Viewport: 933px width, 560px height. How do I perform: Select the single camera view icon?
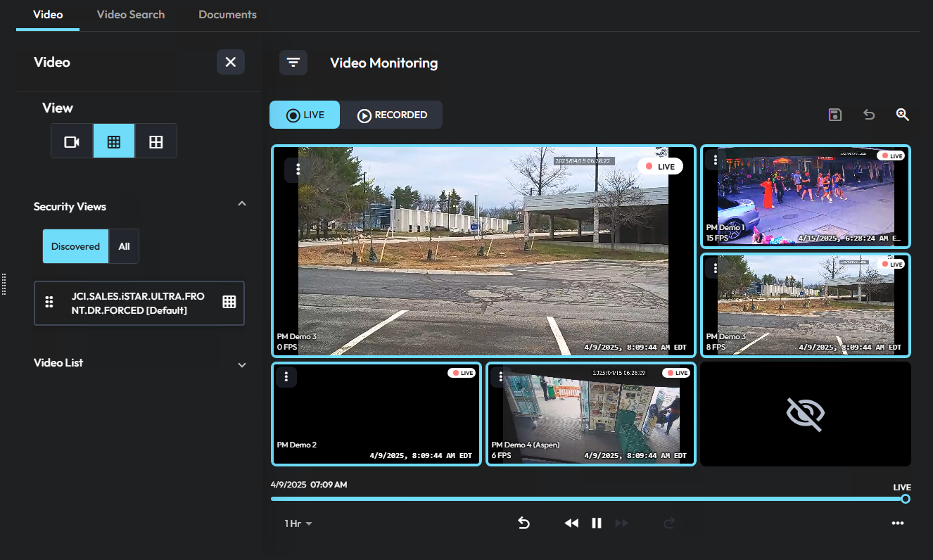[x=71, y=140]
